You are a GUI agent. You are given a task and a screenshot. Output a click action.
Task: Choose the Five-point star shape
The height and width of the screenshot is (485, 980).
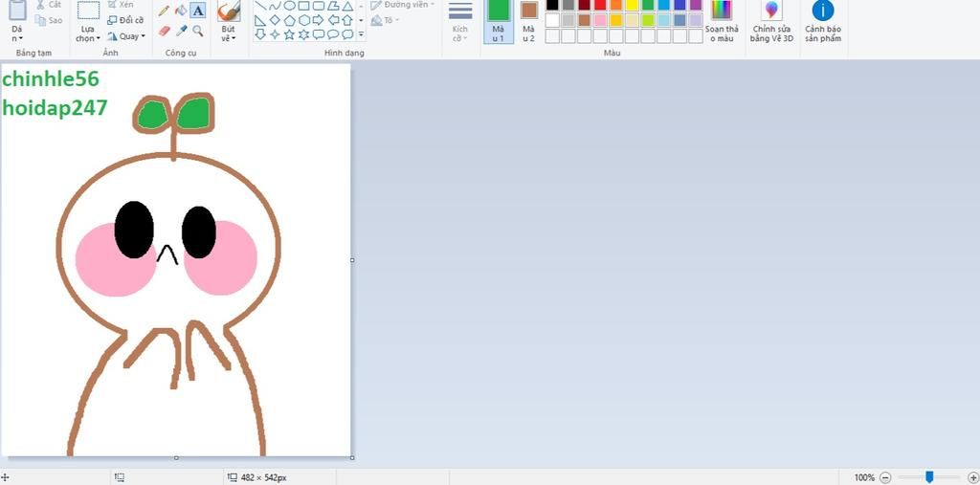tap(289, 34)
